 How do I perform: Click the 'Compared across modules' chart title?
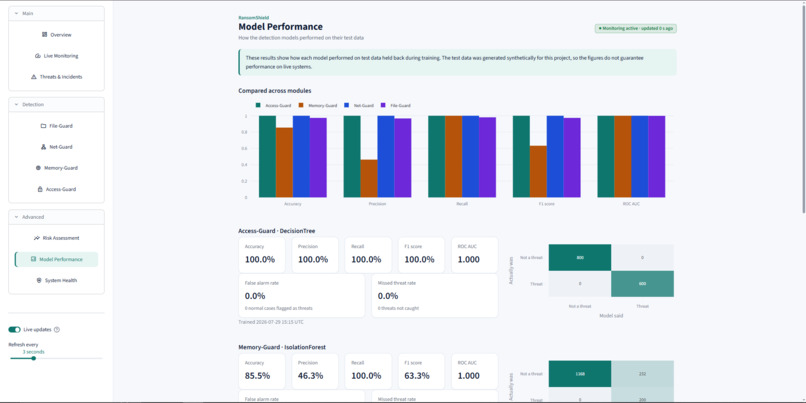(274, 90)
